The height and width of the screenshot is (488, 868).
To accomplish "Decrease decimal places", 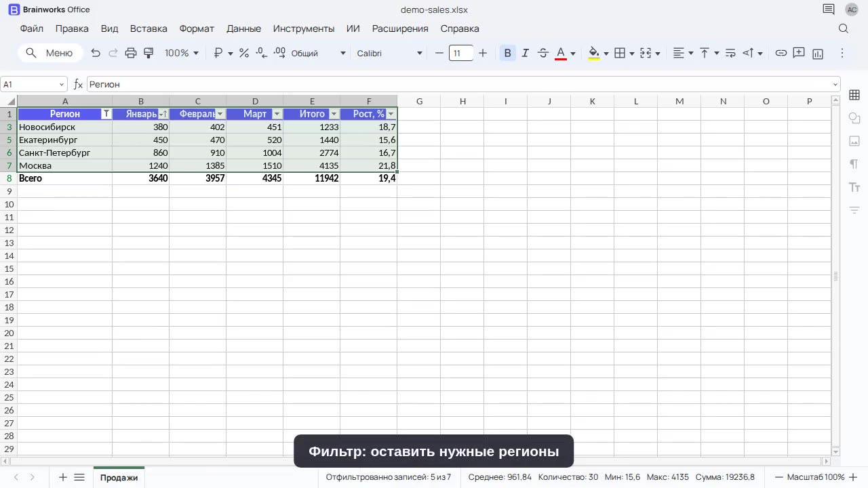I will [x=262, y=53].
